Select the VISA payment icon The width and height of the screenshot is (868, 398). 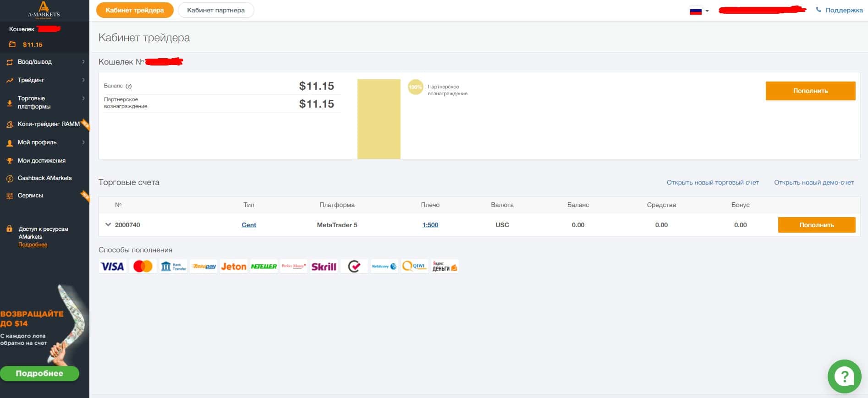point(112,267)
